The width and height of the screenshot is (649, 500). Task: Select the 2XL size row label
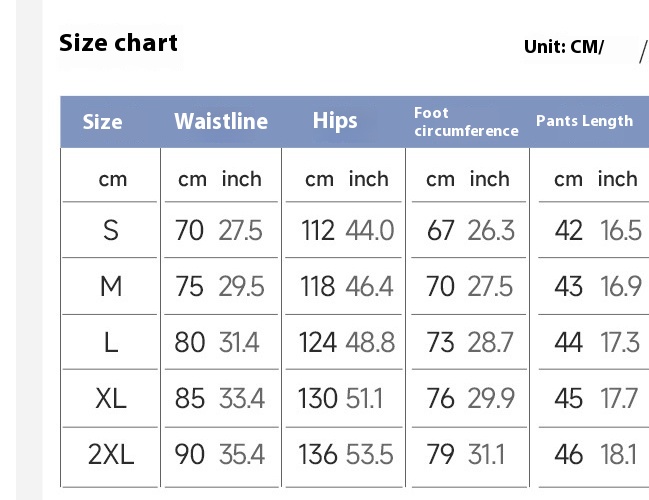coord(111,455)
